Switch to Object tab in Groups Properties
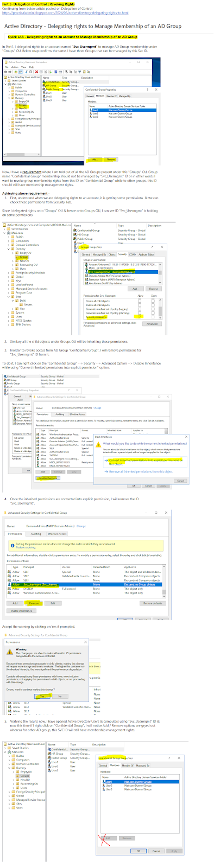The height and width of the screenshot is (868, 214). 112,254
